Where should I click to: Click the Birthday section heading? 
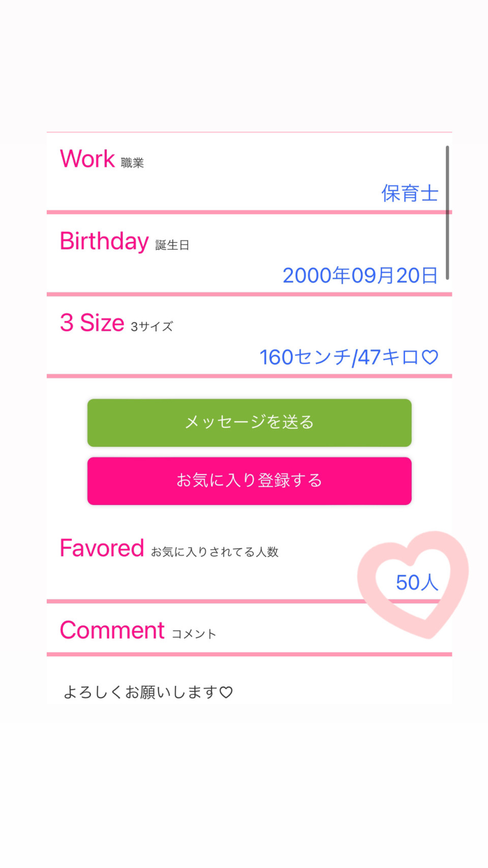tap(104, 242)
